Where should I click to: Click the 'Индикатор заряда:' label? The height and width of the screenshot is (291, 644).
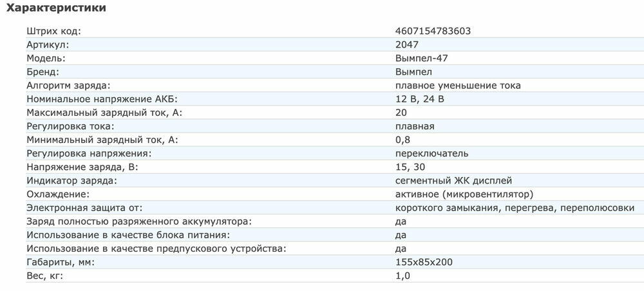coord(72,180)
